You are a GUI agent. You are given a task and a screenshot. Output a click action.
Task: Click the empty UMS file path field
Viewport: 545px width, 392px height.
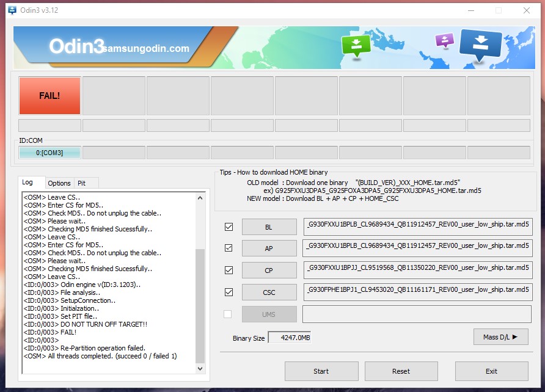pyautogui.click(x=417, y=314)
